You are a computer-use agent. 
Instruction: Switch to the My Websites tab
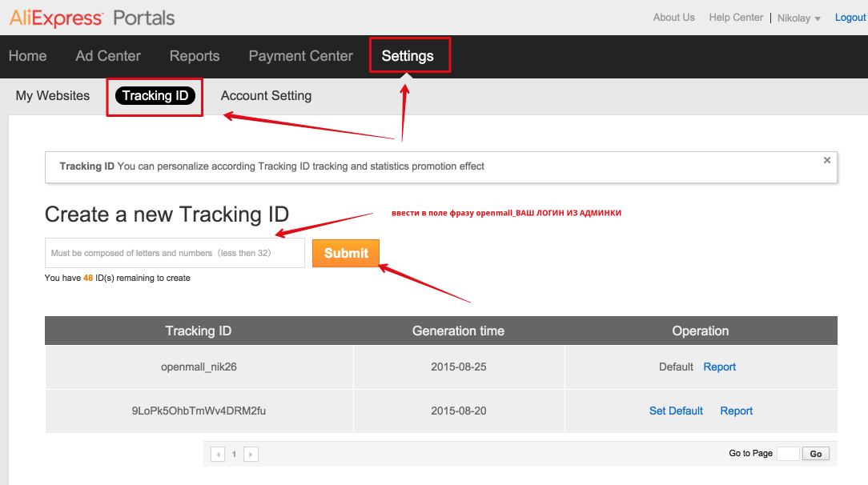point(53,96)
